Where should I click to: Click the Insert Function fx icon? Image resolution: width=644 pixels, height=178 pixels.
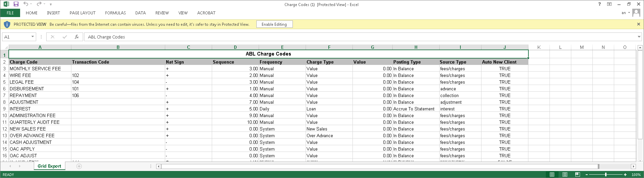77,37
